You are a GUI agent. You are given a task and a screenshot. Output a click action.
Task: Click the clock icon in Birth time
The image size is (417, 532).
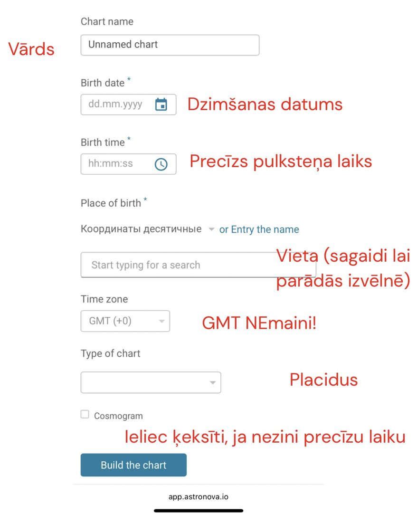(x=161, y=164)
